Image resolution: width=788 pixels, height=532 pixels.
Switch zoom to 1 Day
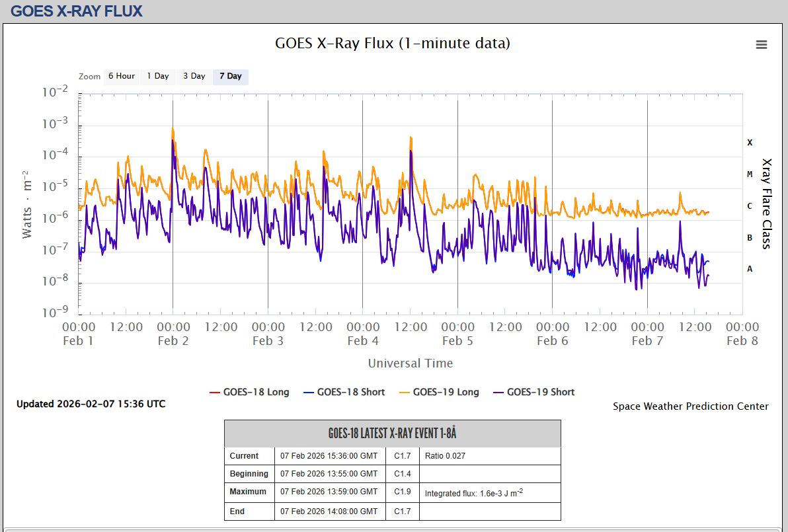coord(158,76)
